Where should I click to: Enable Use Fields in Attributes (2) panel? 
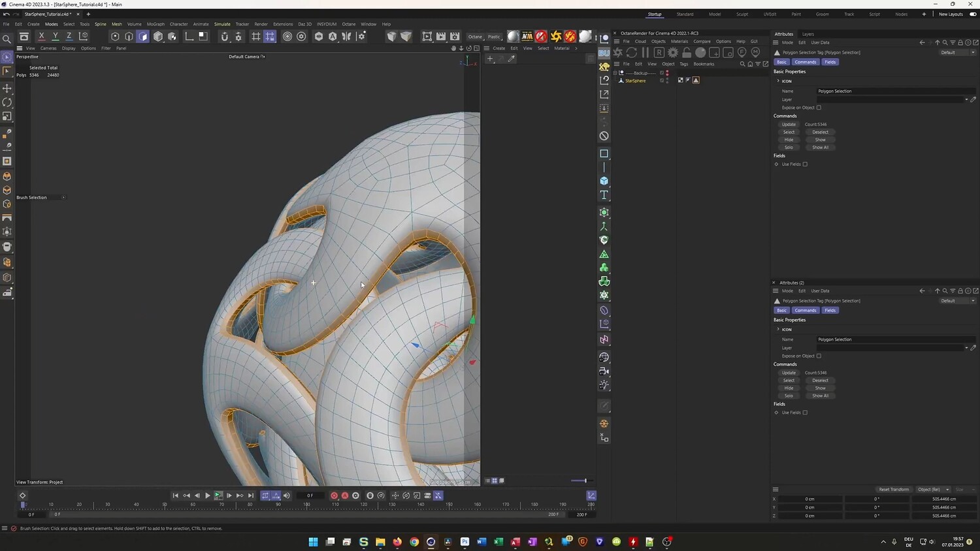coord(805,413)
